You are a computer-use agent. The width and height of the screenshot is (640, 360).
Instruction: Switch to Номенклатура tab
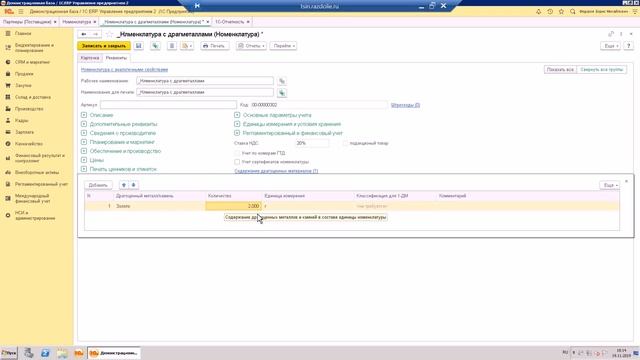[77, 22]
